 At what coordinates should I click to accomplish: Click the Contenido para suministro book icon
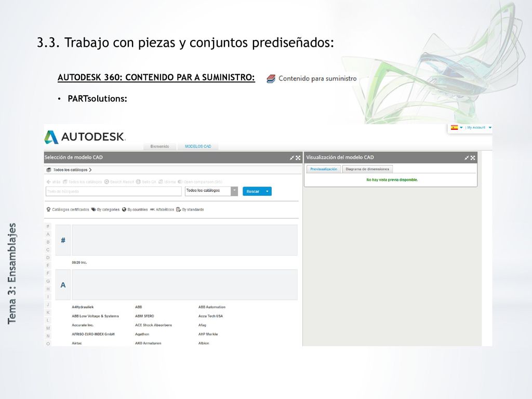coord(271,79)
